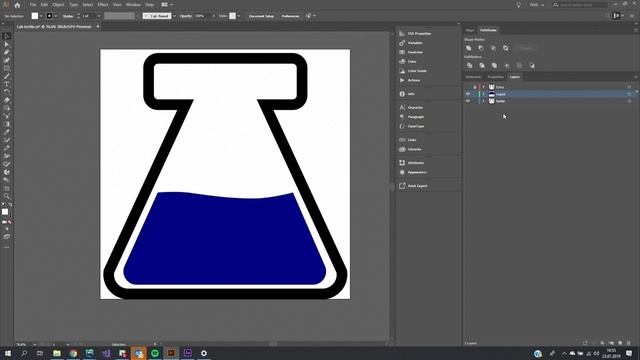
Task: Open the Variables panel
Action: tap(411, 43)
